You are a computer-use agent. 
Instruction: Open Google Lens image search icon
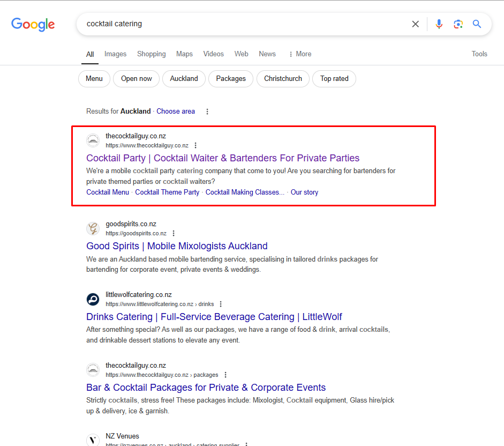click(458, 24)
